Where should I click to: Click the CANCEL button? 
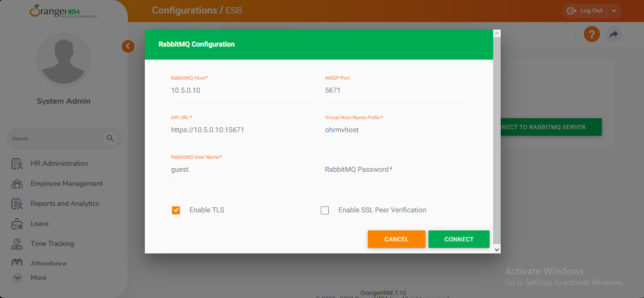tap(396, 239)
